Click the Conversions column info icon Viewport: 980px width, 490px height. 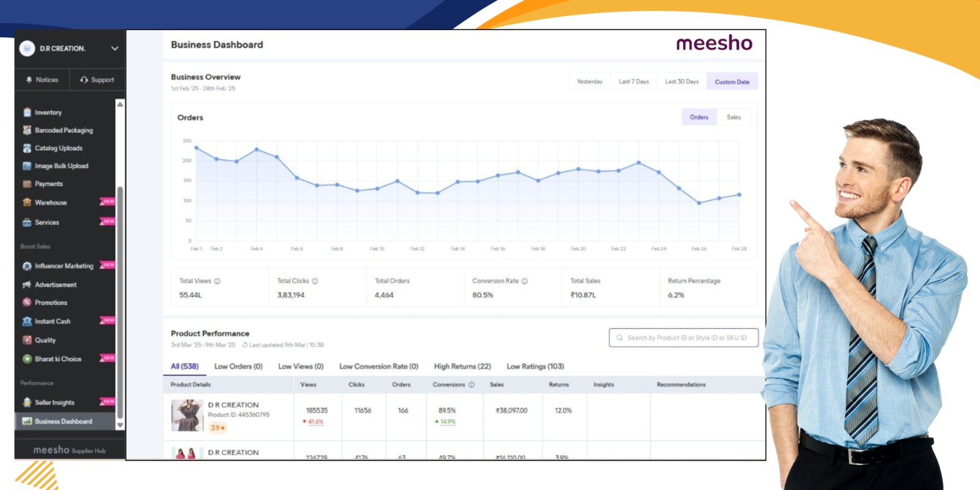pyautogui.click(x=472, y=385)
